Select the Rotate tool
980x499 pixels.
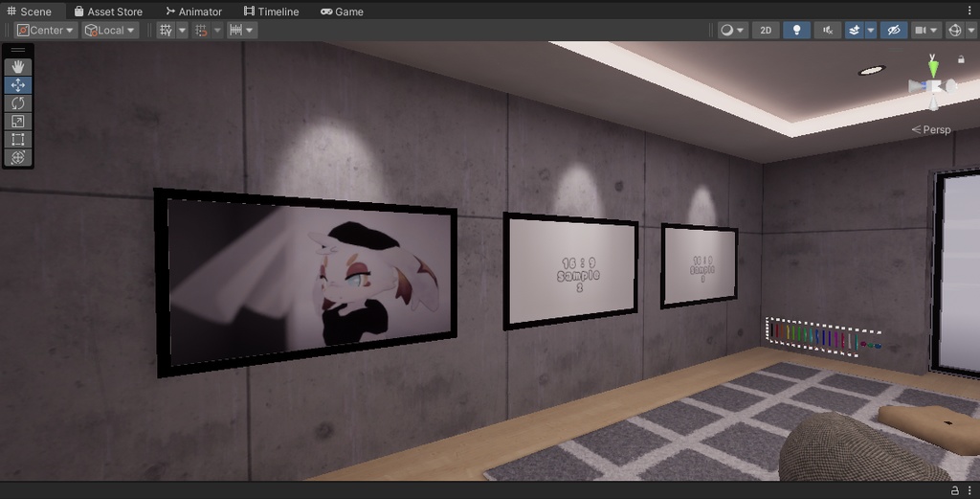tap(17, 103)
